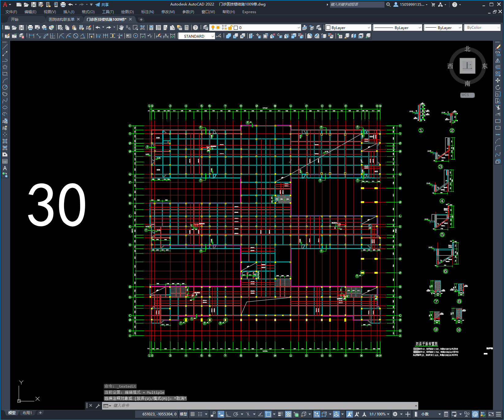The width and height of the screenshot is (504, 420).
Task: Select the Hatch tool on left toolbar
Action: (x=5, y=141)
